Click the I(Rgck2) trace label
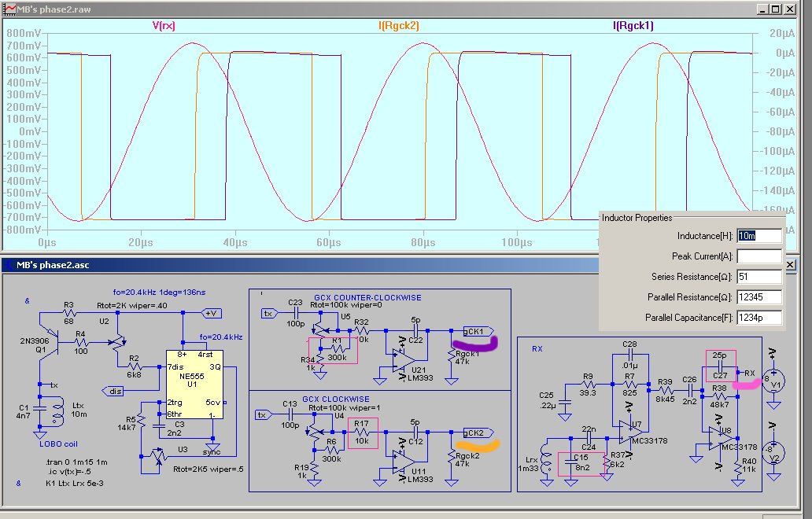812x519 pixels. [x=399, y=25]
